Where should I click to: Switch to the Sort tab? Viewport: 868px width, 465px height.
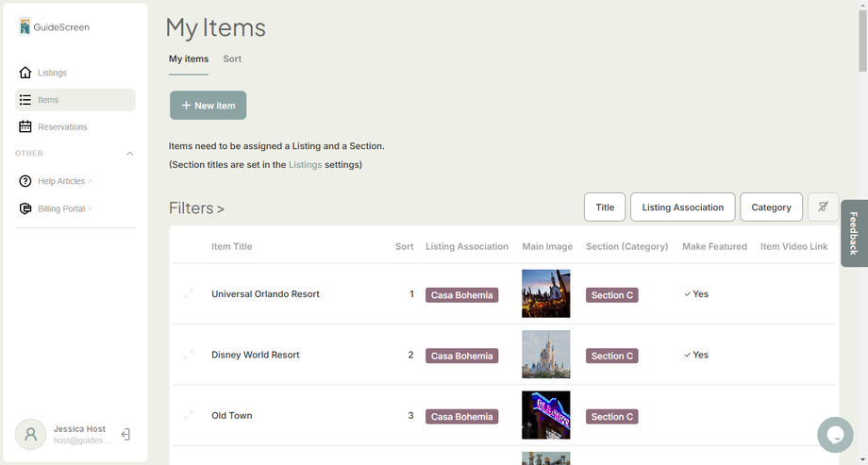(x=232, y=59)
